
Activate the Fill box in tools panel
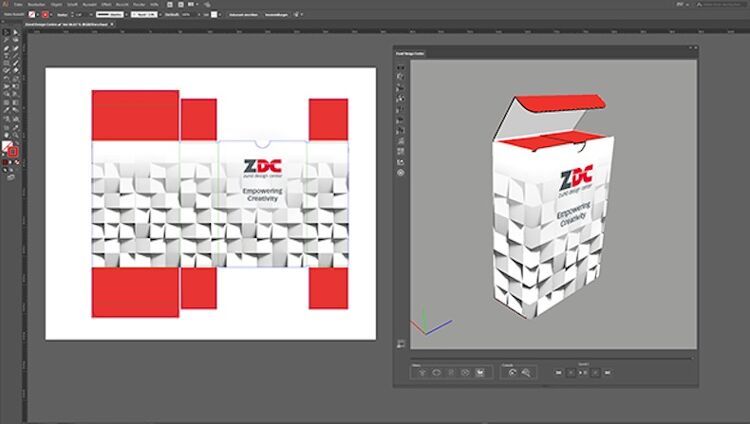pyautogui.click(x=6, y=146)
